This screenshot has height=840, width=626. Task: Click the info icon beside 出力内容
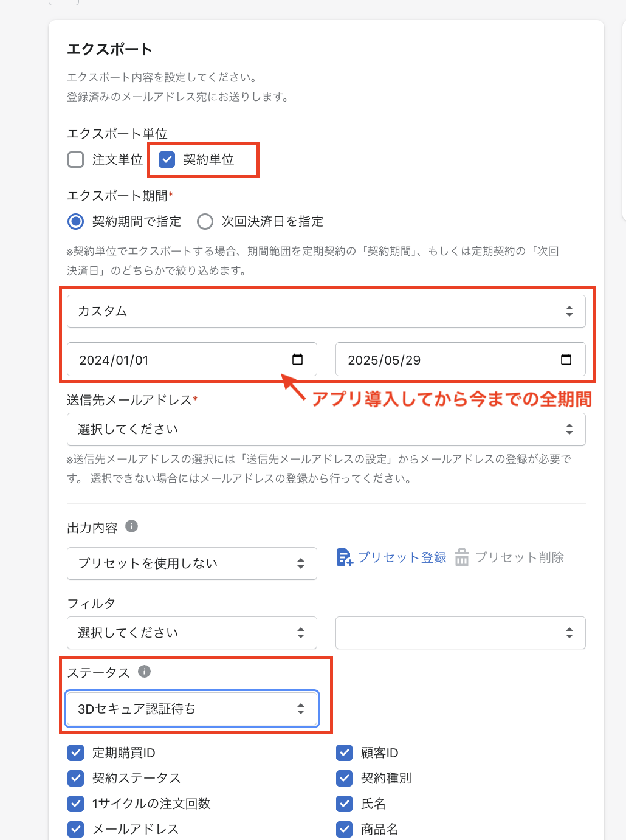coord(131,526)
